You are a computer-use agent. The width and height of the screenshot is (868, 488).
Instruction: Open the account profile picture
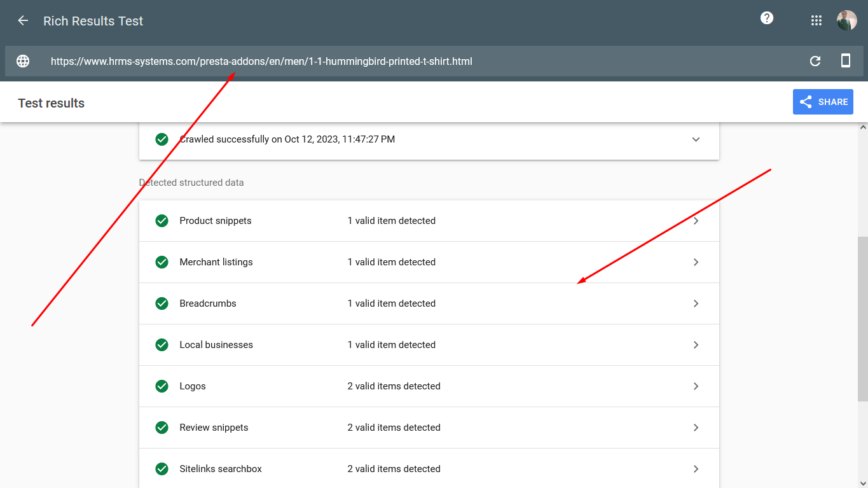pyautogui.click(x=847, y=20)
